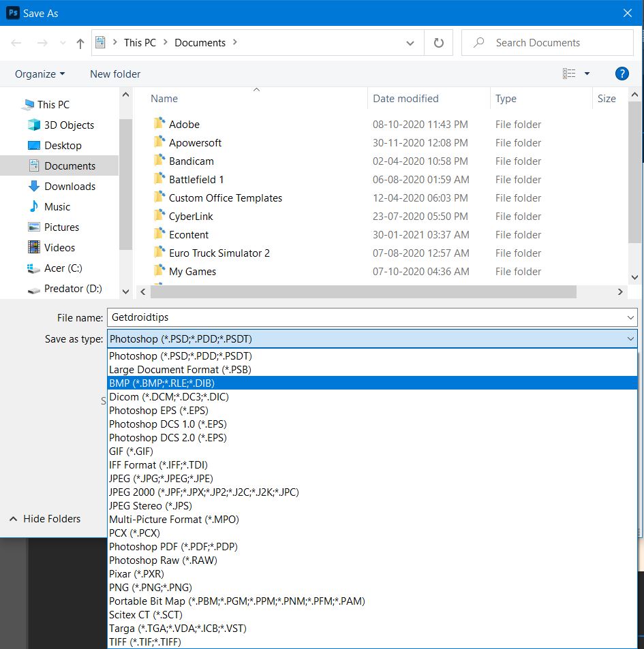Choose PCX format from the list
Screen dimensions: 644x649
click(372, 533)
